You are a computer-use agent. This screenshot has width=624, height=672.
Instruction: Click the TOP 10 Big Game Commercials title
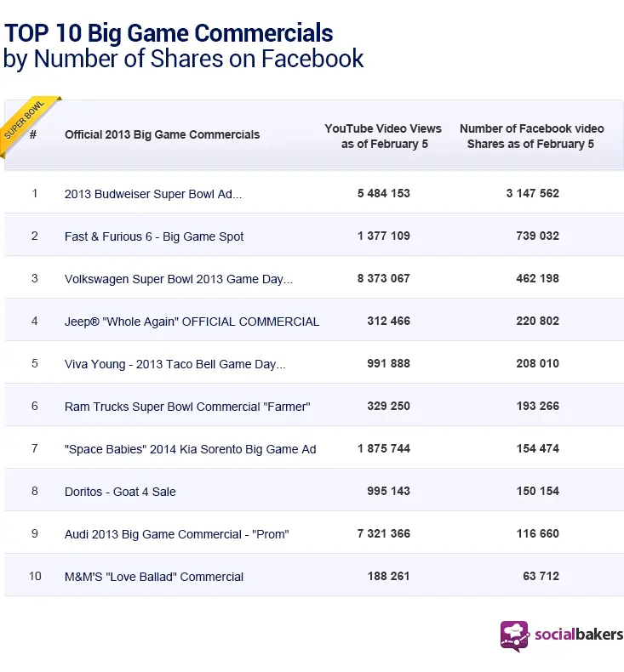pos(169,33)
